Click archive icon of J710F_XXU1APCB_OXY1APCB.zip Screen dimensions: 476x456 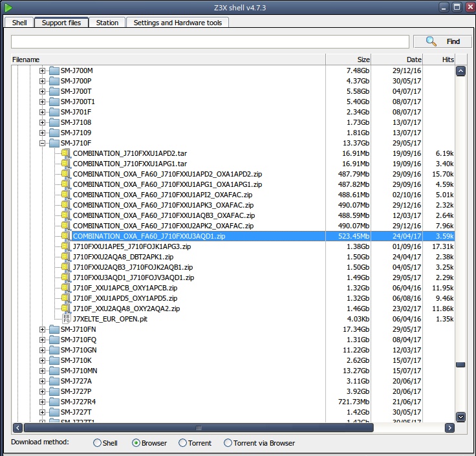(65, 287)
